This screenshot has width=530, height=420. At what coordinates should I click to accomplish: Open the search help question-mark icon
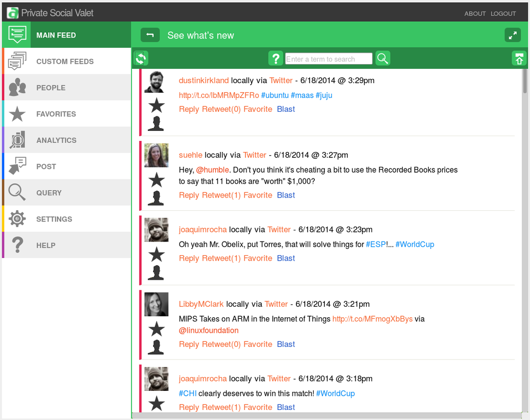pyautogui.click(x=276, y=58)
